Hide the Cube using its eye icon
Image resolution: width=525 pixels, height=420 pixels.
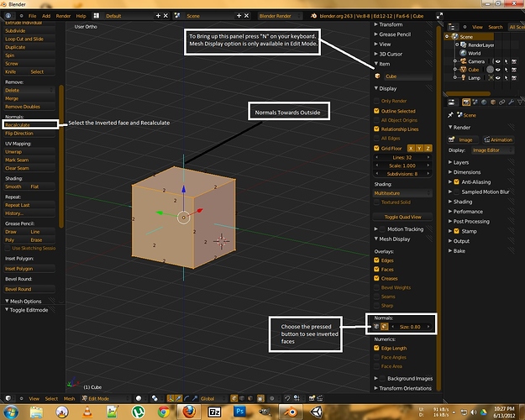[x=498, y=70]
